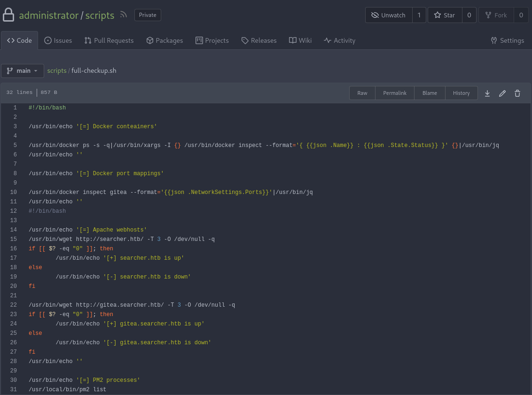532x395 pixels.
Task: Click the '857 B' file size text
Action: coord(49,92)
